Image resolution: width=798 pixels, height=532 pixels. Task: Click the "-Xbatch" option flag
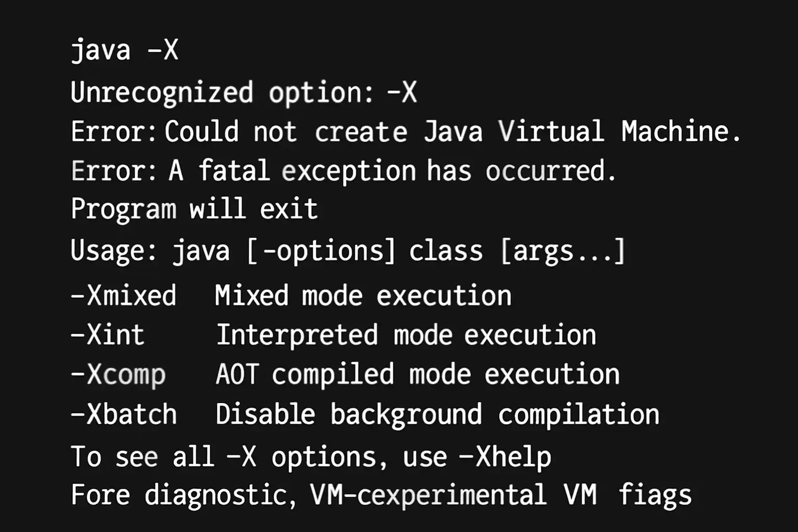[124, 415]
